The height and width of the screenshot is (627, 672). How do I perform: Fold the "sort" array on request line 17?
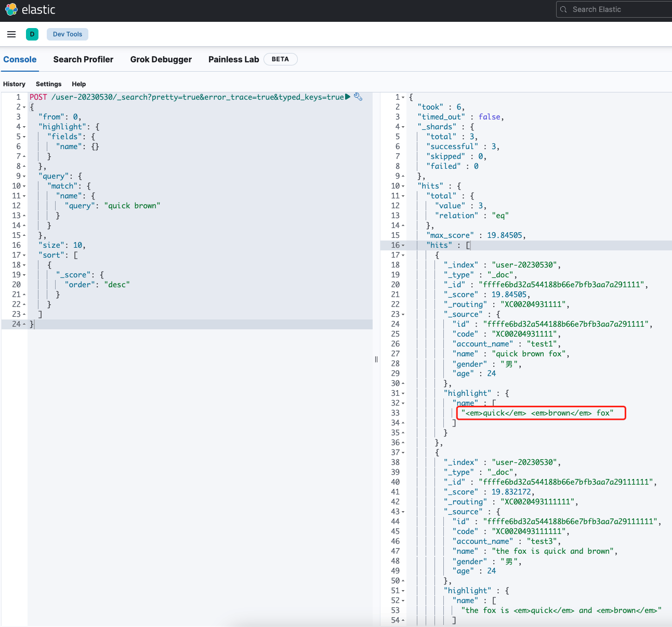point(24,255)
